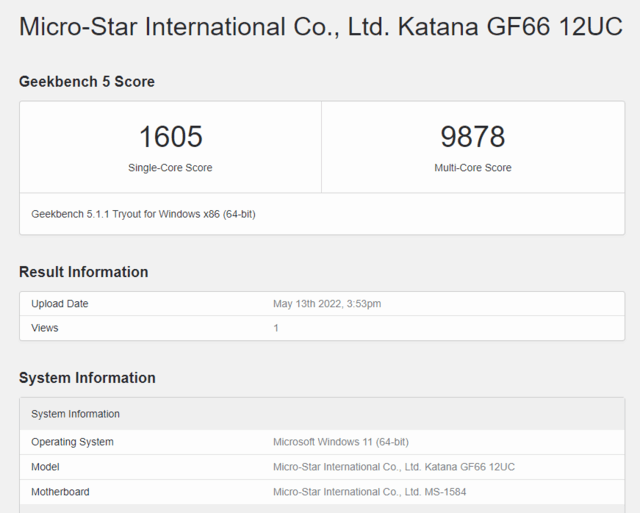Click the Motherboard row label
The height and width of the screenshot is (513, 640).
coord(60,492)
